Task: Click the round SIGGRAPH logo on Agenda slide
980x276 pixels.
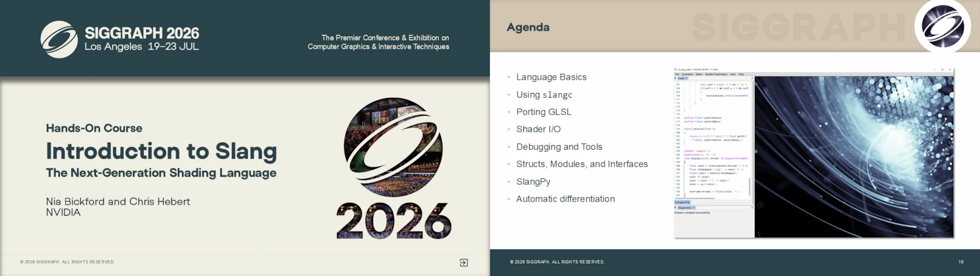Action: click(943, 26)
